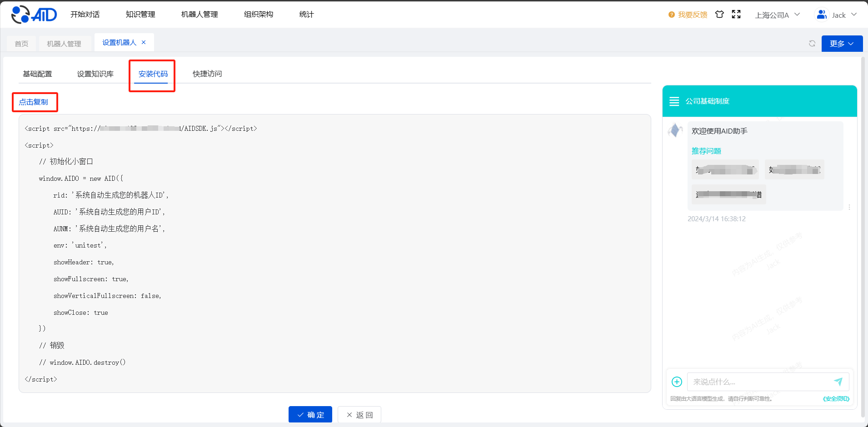The width and height of the screenshot is (868, 427).
Task: Click the orange question icon beside 我要反馈
Action: (672, 15)
